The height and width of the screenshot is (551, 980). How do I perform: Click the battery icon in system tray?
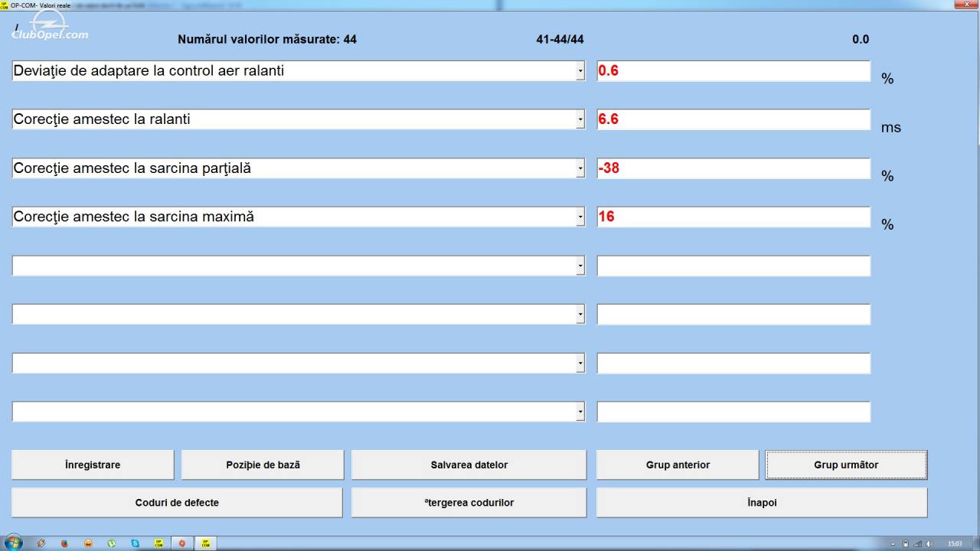click(x=906, y=543)
